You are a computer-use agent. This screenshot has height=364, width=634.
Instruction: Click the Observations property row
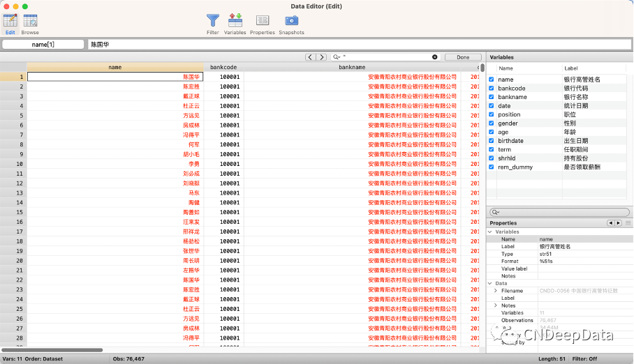(x=559, y=320)
